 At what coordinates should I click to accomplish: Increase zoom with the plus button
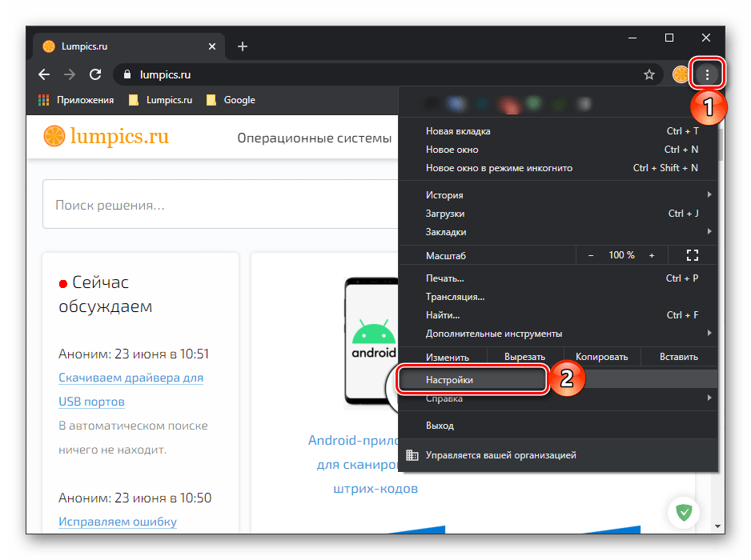pos(652,255)
